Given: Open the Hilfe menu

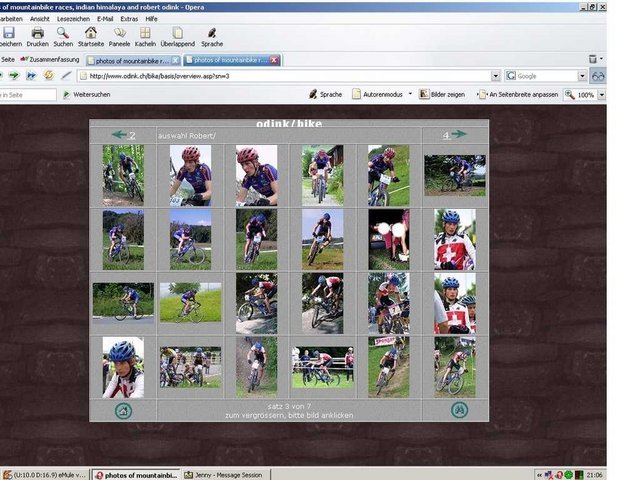Looking at the screenshot, I should click(x=151, y=19).
